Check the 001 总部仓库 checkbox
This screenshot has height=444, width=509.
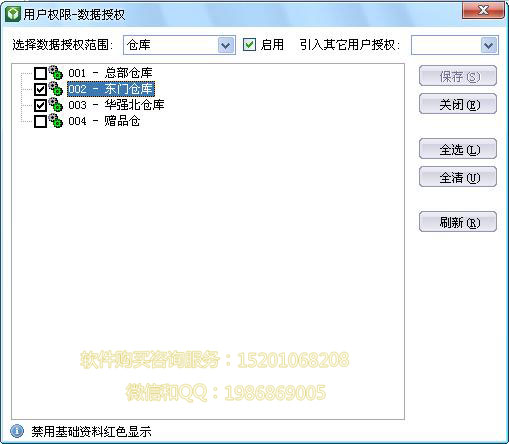click(x=40, y=73)
